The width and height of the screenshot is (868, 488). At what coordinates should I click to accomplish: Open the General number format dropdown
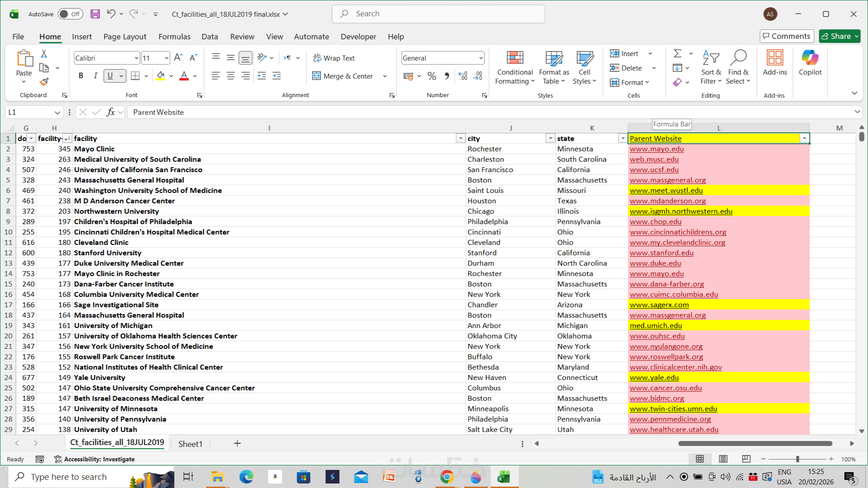481,58
